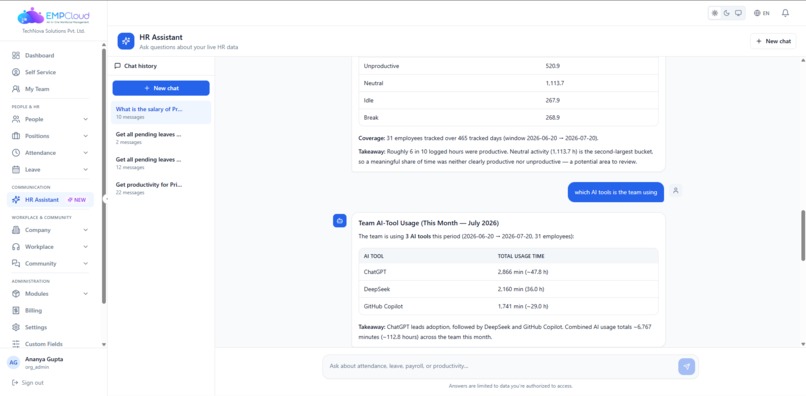The image size is (806, 396).
Task: Click the Chat history speech bubble icon
Action: 118,66
